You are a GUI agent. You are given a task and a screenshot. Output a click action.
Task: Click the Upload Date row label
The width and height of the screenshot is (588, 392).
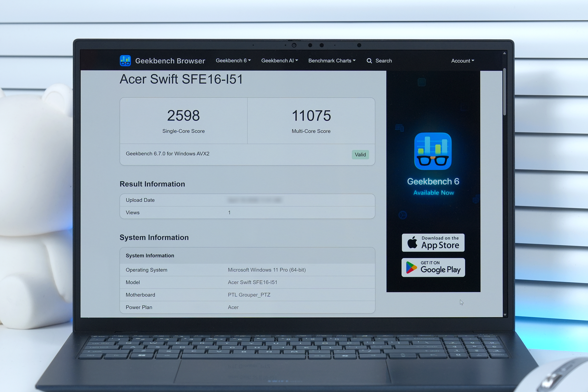coord(140,200)
